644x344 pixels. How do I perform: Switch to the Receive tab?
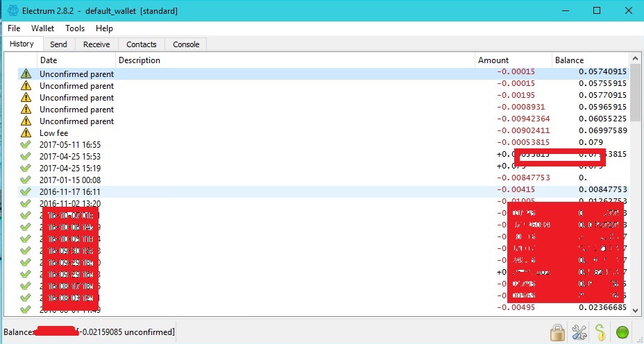point(96,44)
